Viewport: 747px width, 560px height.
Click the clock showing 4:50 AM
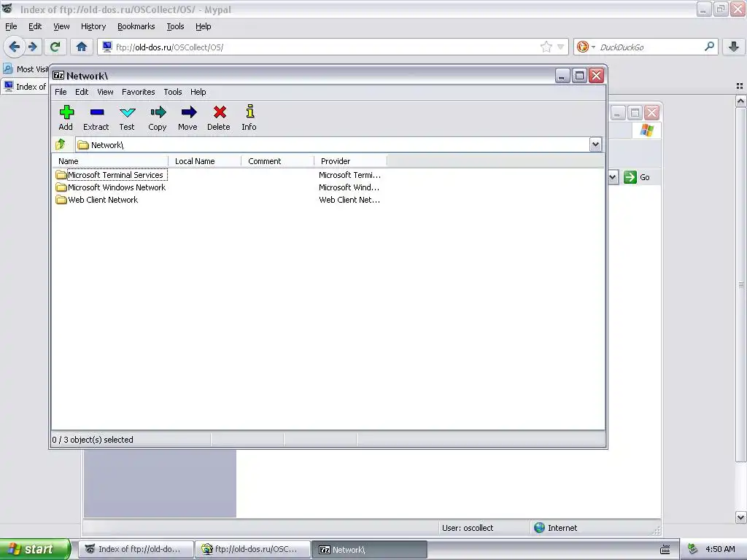click(x=720, y=549)
